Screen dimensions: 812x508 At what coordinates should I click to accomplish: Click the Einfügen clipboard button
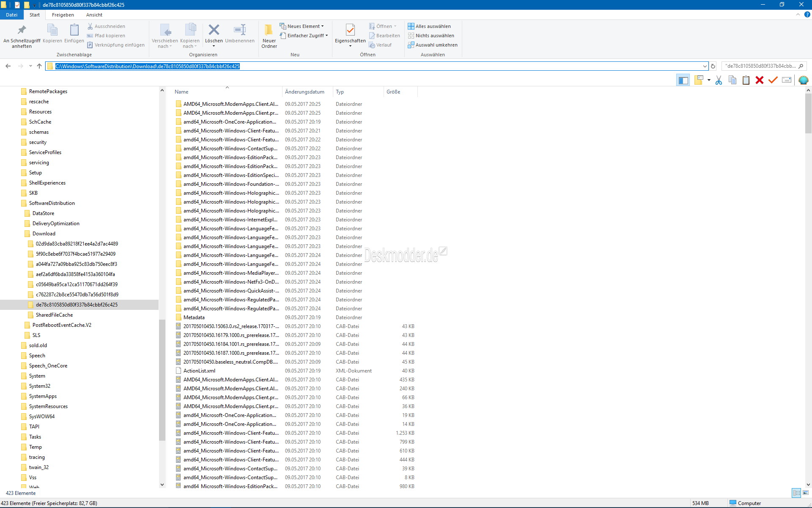coord(74,34)
